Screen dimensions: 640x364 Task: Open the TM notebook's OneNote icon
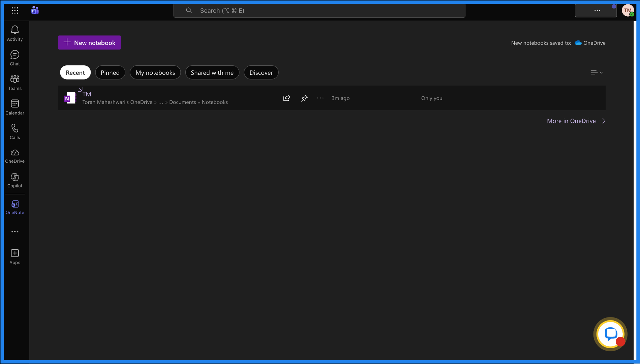click(x=70, y=98)
